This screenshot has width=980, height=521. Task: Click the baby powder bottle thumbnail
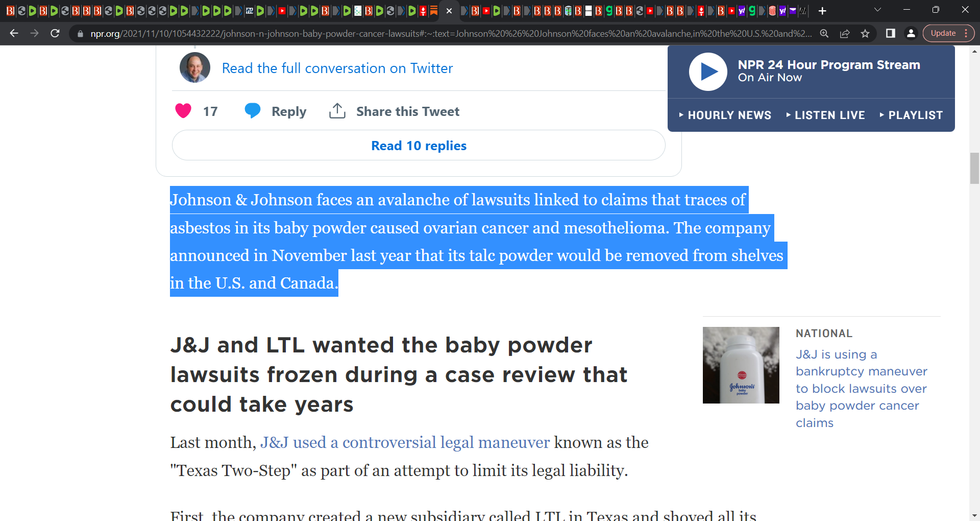click(741, 365)
